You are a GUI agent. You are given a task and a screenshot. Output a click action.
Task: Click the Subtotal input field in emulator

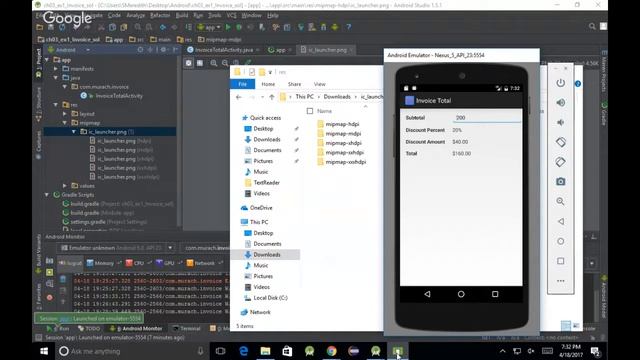point(487,118)
